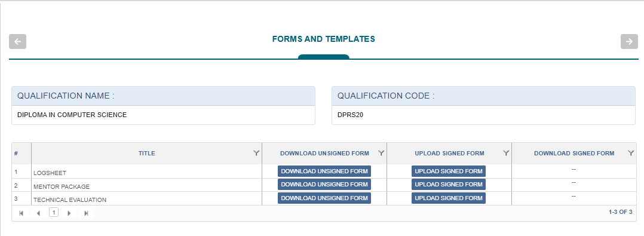Download unsigned form for Mentor Package
The width and height of the screenshot is (644, 236).
(324, 184)
